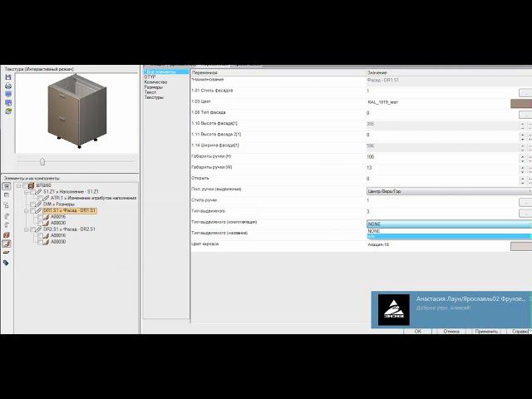Screen dimensions: 532x399
Task: Click part icon of A00030 under DR2.S1
Action: (46, 242)
